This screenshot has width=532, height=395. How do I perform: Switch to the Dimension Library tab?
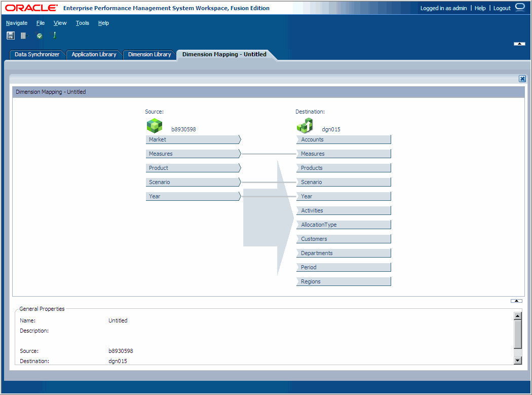pyautogui.click(x=149, y=54)
